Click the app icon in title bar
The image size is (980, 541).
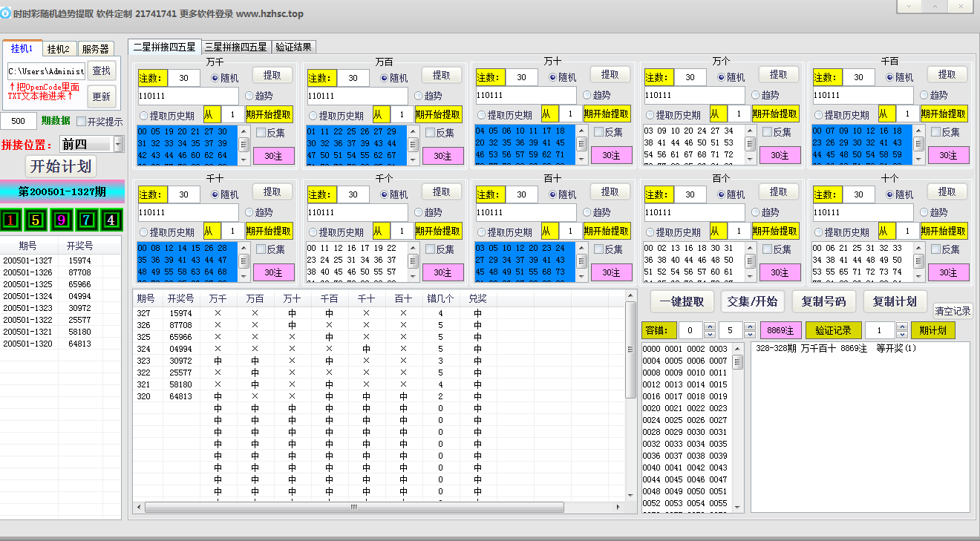click(x=5, y=13)
